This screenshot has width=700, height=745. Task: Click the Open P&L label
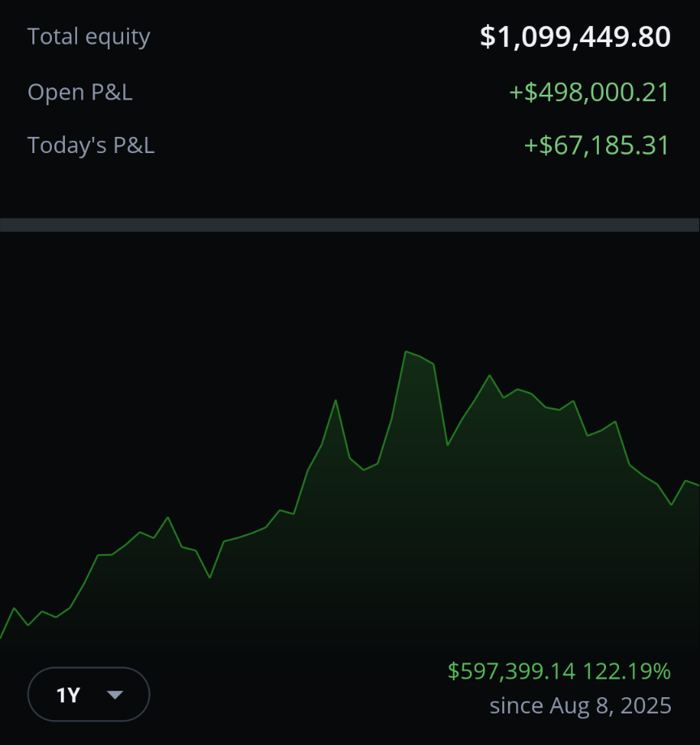[x=80, y=92]
